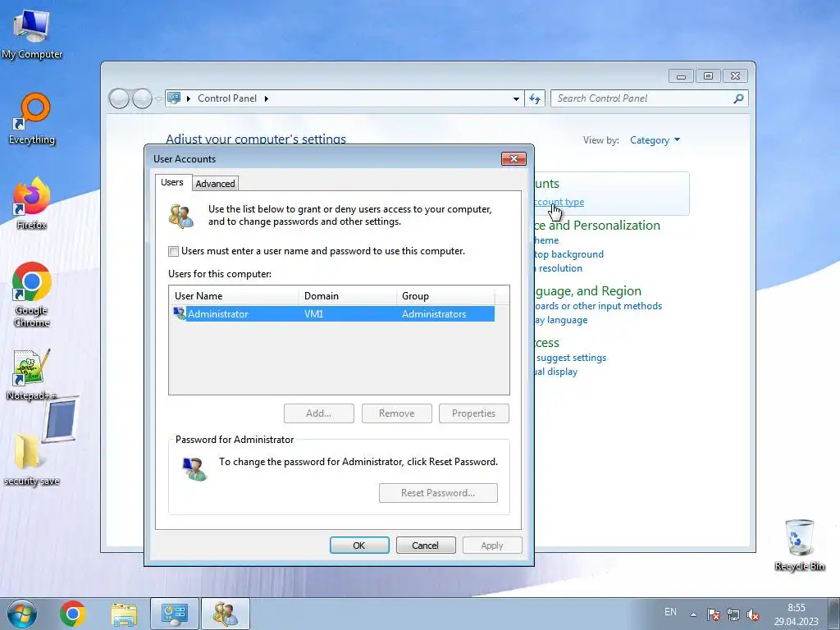Open Clock, Language, and Region heading
Screen dimensions: 840x630
[588, 291]
